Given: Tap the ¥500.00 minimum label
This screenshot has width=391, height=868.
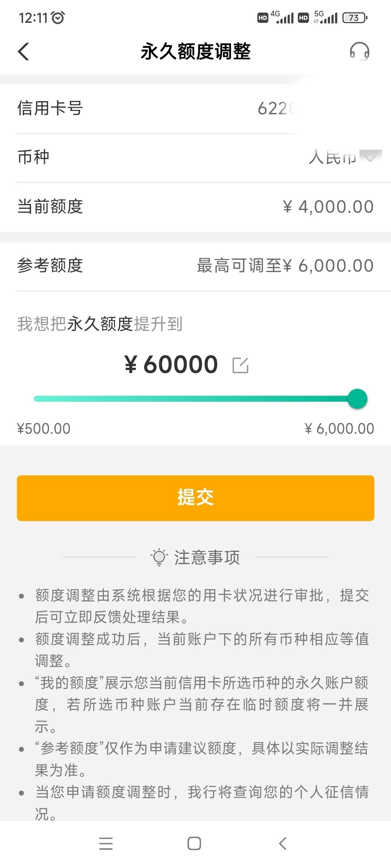Looking at the screenshot, I should 44,429.
